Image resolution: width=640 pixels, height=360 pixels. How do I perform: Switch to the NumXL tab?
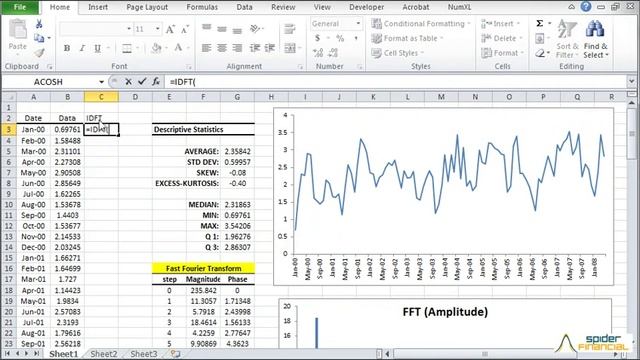click(459, 7)
